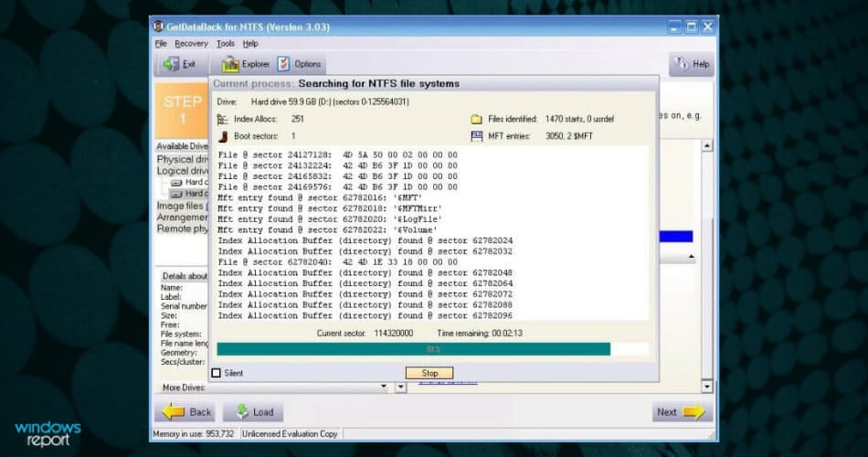Stop the NTFS file system search

[x=429, y=373]
